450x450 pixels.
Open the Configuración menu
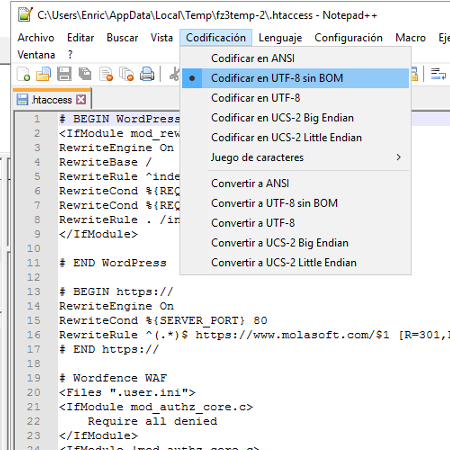[348, 38]
